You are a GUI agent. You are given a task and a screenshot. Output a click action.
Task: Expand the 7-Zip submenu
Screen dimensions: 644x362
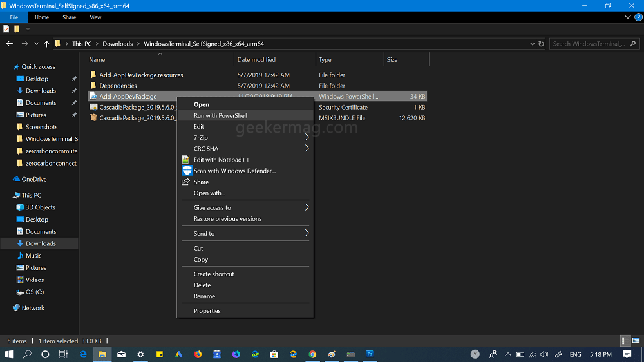(x=245, y=138)
